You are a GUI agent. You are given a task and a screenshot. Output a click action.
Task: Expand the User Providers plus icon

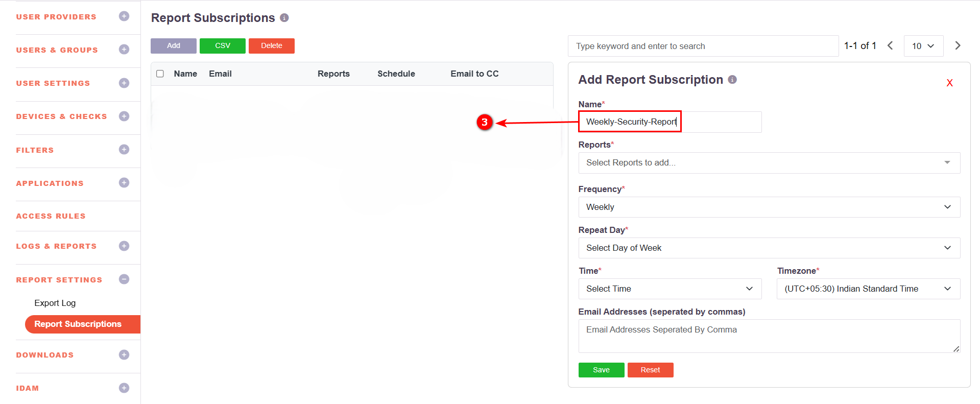point(124,16)
